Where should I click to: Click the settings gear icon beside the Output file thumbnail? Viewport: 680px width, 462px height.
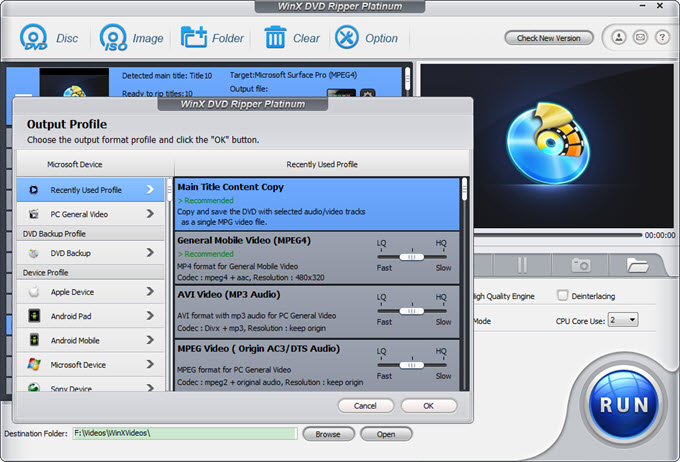pos(367,93)
